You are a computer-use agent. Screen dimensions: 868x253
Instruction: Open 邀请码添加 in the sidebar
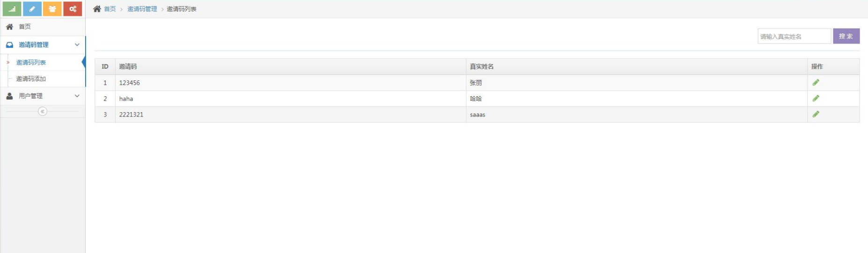click(x=31, y=79)
